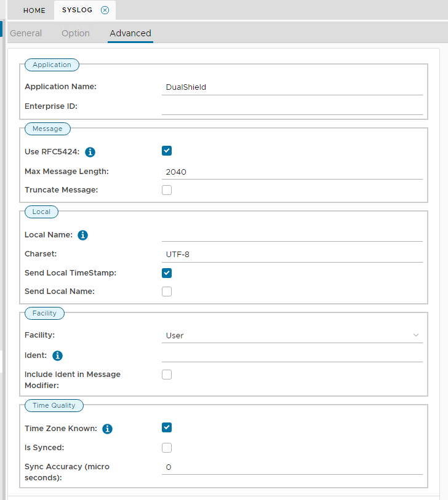
Task: View the Ident field info icon
Action: 57,355
